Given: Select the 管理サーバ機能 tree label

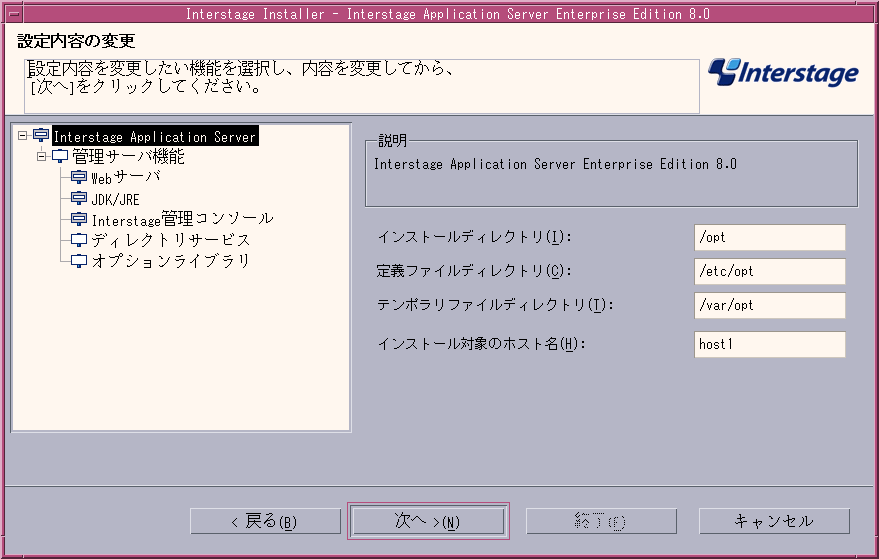Looking at the screenshot, I should pyautogui.click(x=128, y=156).
